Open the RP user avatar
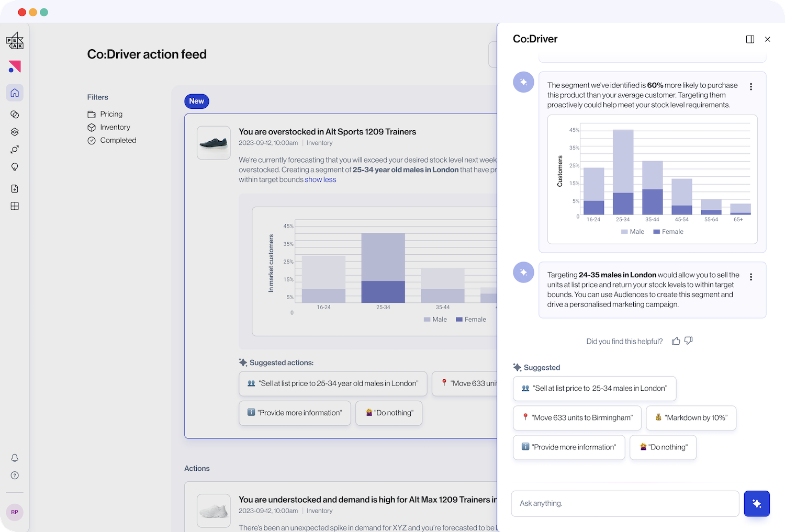 [x=15, y=512]
